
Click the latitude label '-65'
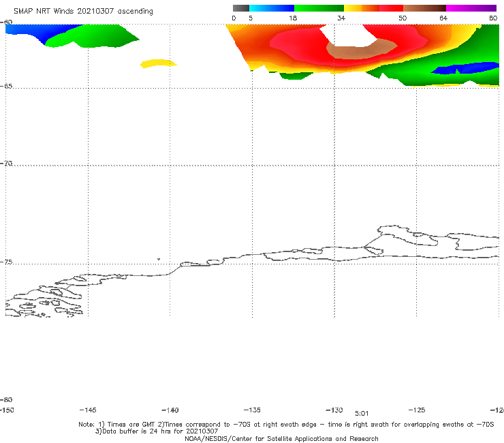coord(6,86)
